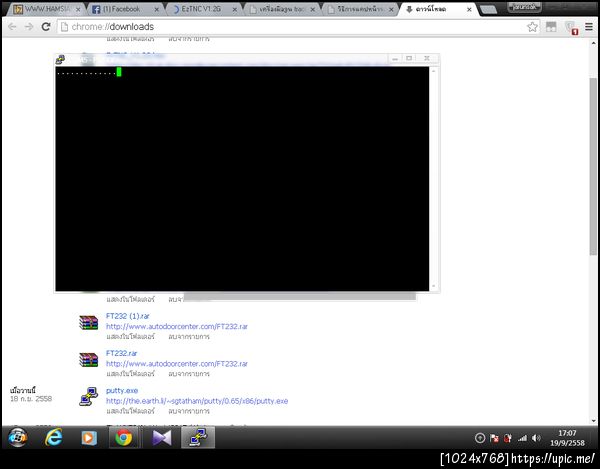
Task: Open the Windows Start menu
Action: click(17, 437)
